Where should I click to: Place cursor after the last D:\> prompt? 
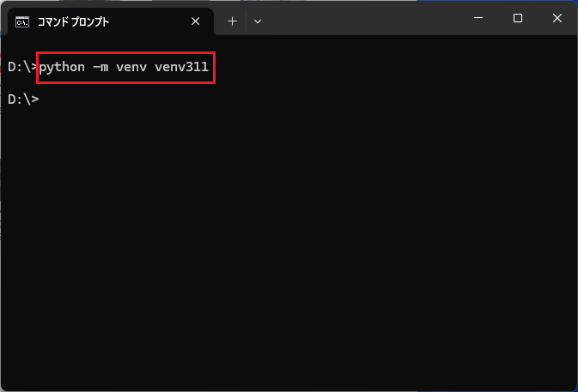(x=42, y=100)
